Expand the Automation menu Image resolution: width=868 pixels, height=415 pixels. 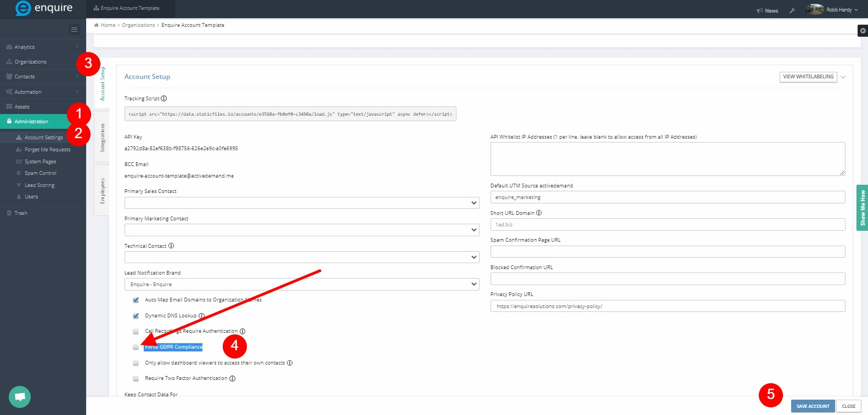tap(43, 92)
